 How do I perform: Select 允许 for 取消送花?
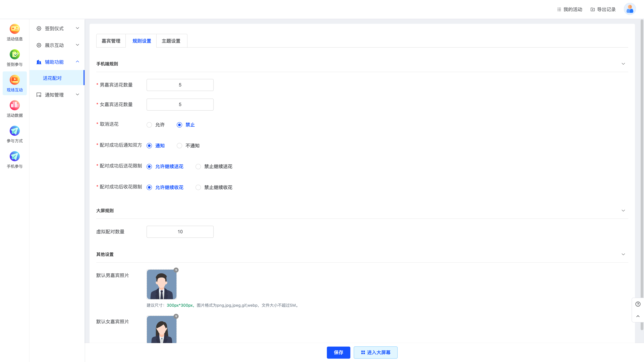pos(149,125)
